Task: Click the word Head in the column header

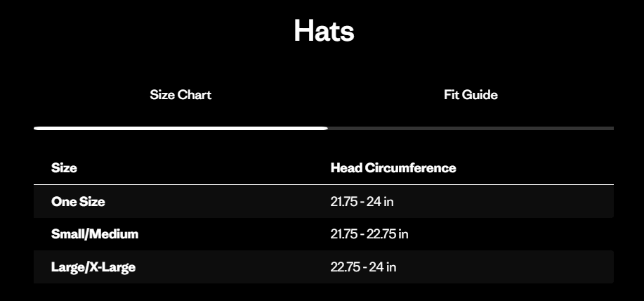Action: (x=346, y=168)
